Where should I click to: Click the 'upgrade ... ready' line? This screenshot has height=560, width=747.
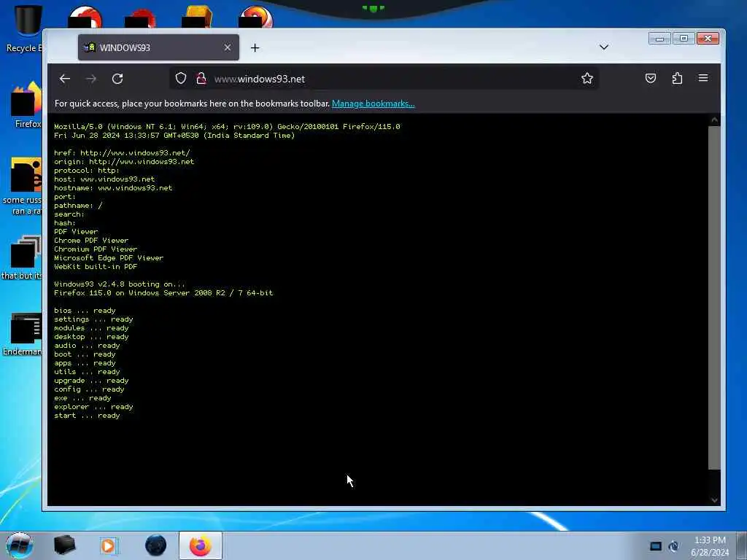(91, 381)
